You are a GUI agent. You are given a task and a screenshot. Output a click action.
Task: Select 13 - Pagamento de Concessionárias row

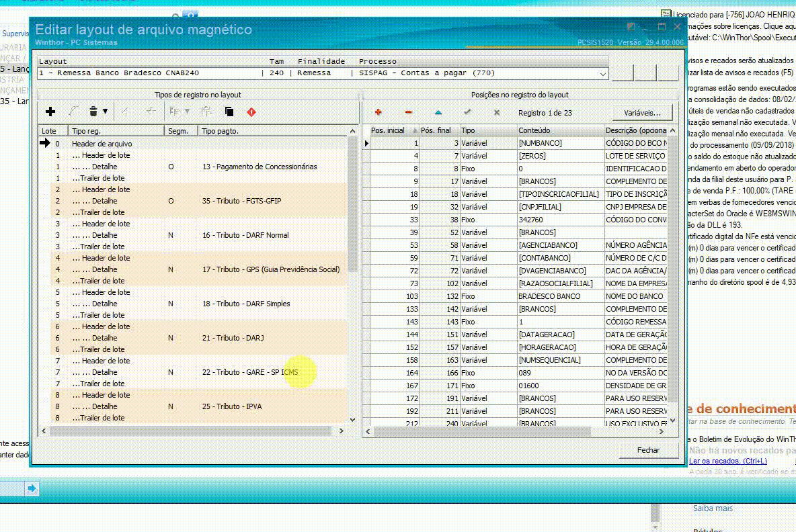(193, 167)
